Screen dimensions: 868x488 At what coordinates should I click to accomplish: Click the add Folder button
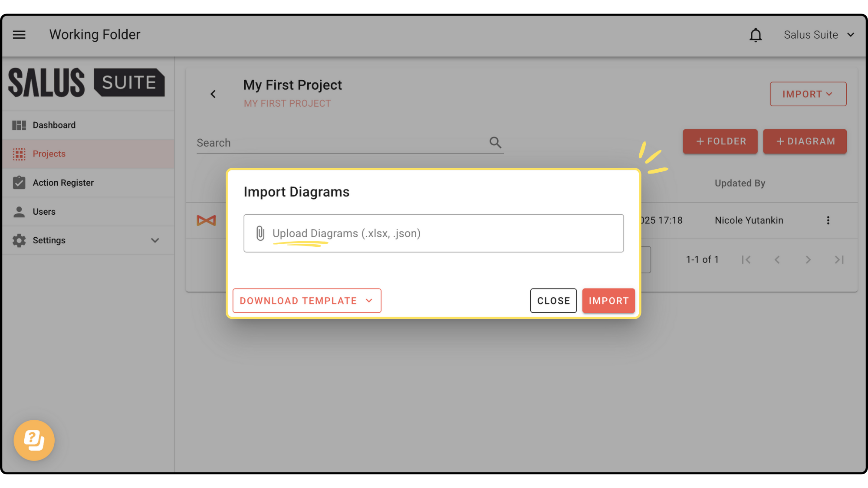click(x=720, y=141)
